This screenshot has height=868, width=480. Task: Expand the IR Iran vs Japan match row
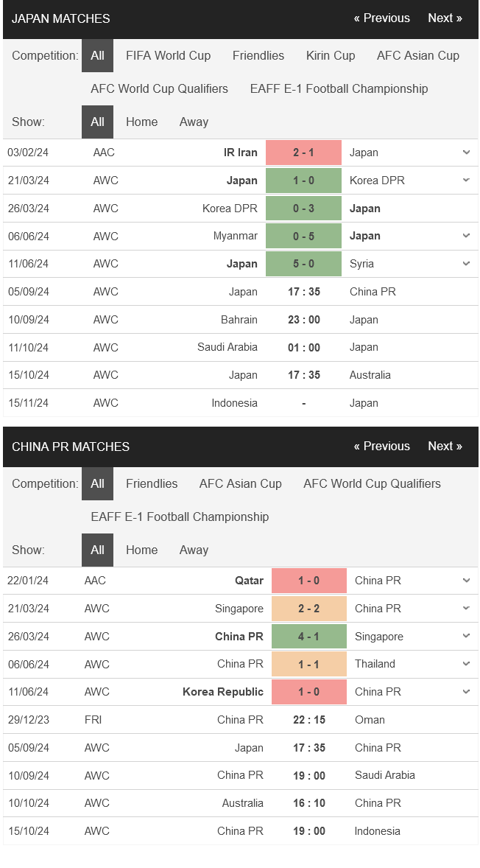click(466, 153)
